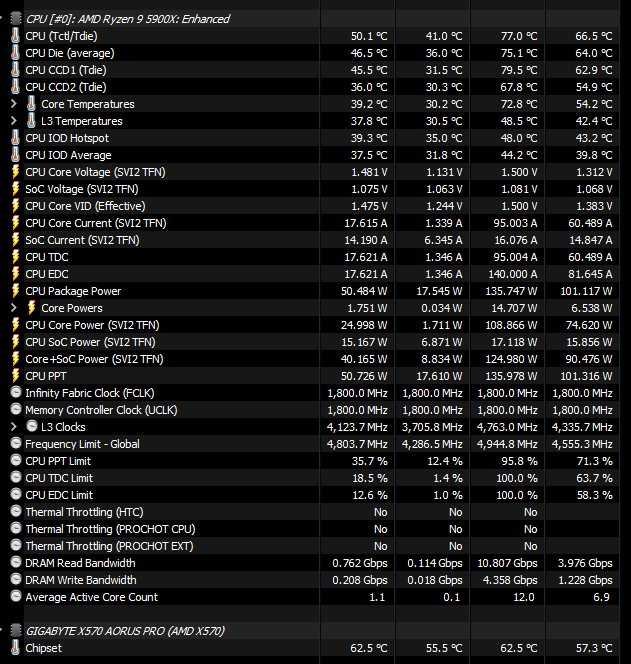Click the 79.5 °C maximum value of CPU CCD1

(519, 70)
